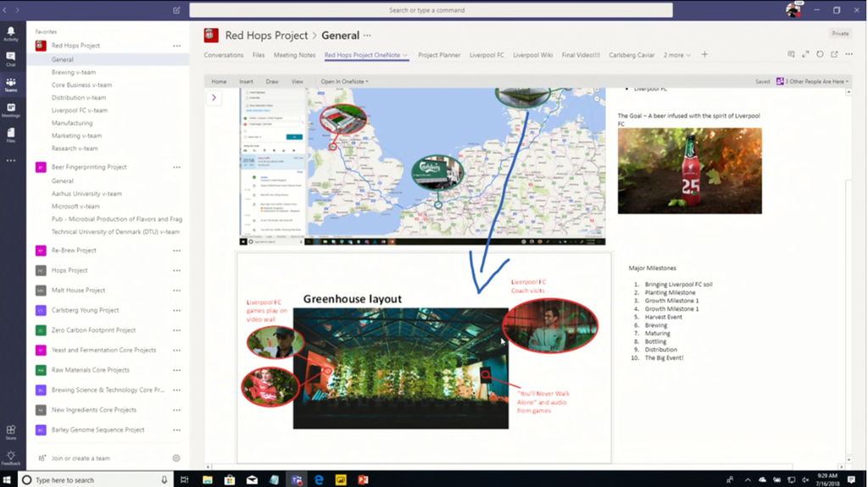
Task: Expand the tab to full screen
Action: point(805,55)
